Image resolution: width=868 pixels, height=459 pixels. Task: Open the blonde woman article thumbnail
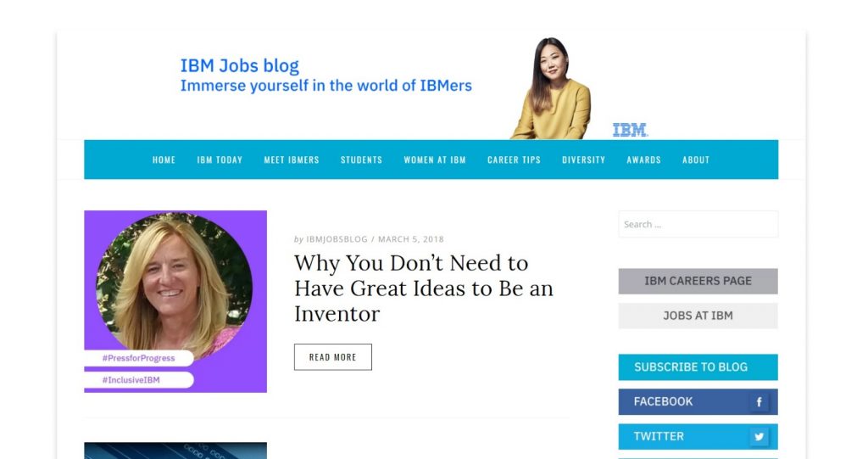(175, 301)
